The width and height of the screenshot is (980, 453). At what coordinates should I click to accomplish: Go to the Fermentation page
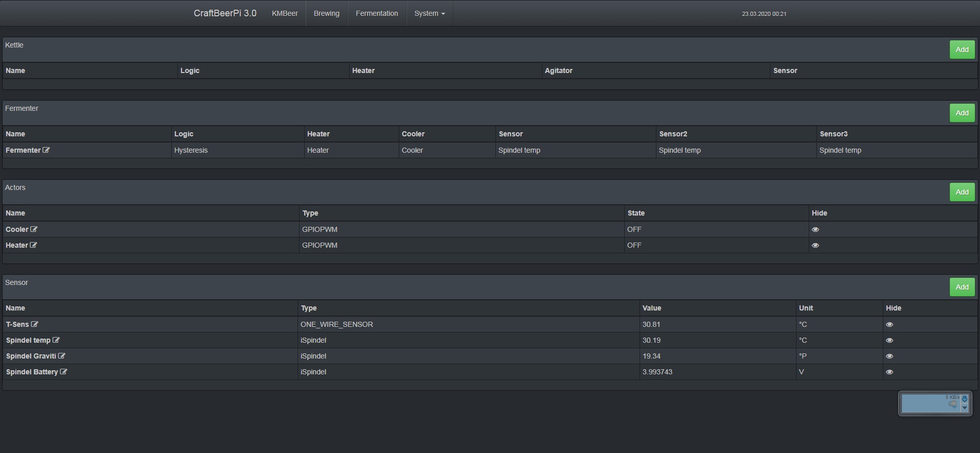coord(377,13)
